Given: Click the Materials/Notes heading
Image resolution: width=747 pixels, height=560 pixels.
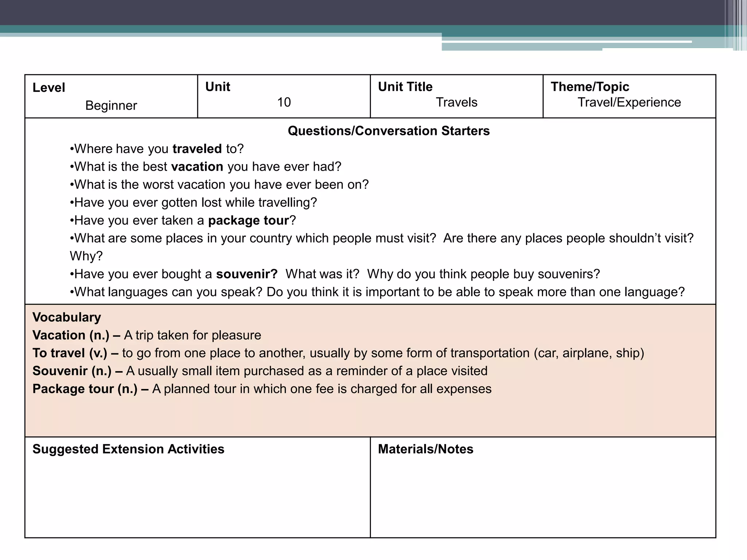Looking at the screenshot, I should [x=425, y=449].
